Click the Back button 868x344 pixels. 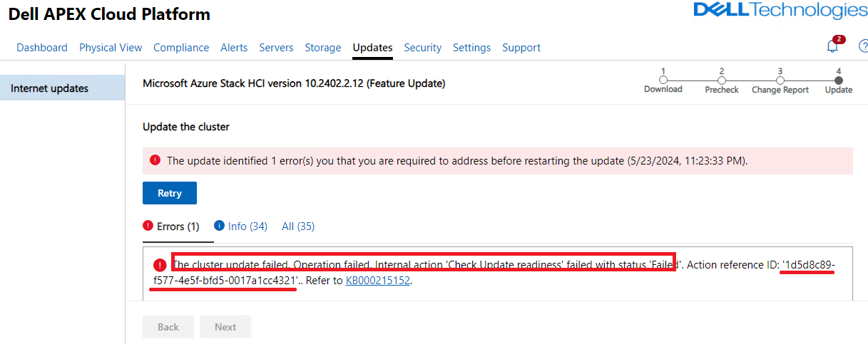168,327
